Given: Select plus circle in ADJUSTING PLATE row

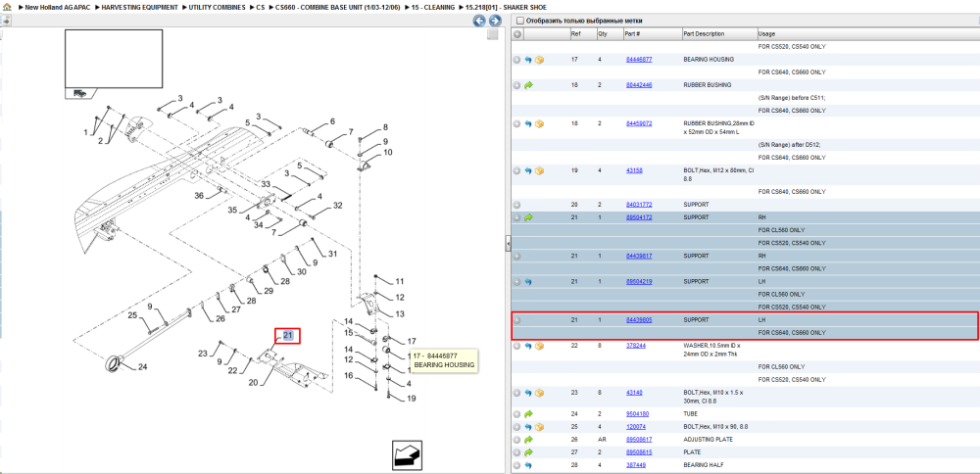Looking at the screenshot, I should (x=516, y=440).
